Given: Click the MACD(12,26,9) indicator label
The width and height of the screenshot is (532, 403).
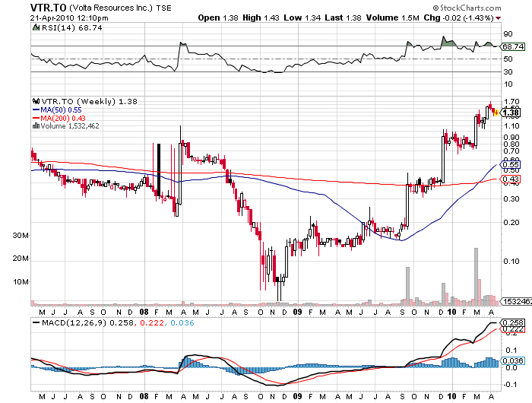Looking at the screenshot, I should (x=74, y=322).
